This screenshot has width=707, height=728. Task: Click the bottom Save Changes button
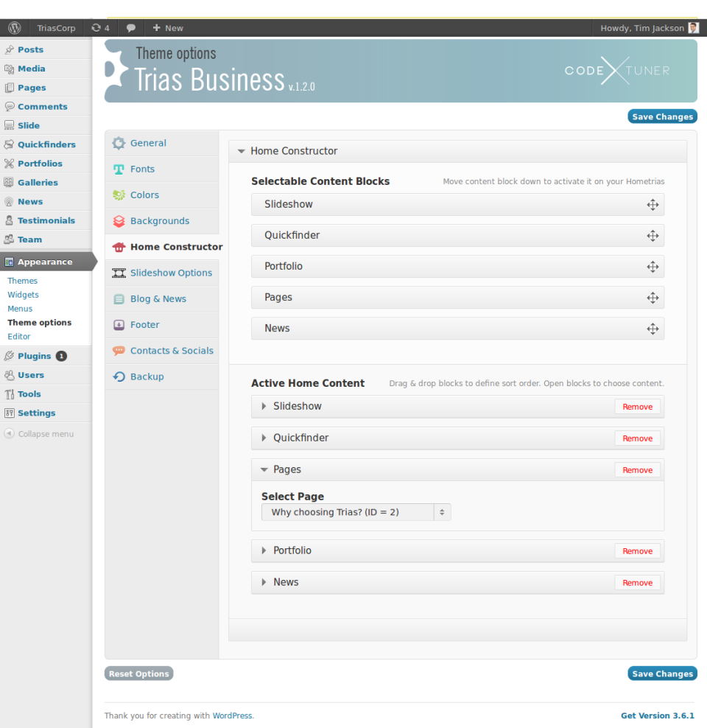coord(662,673)
